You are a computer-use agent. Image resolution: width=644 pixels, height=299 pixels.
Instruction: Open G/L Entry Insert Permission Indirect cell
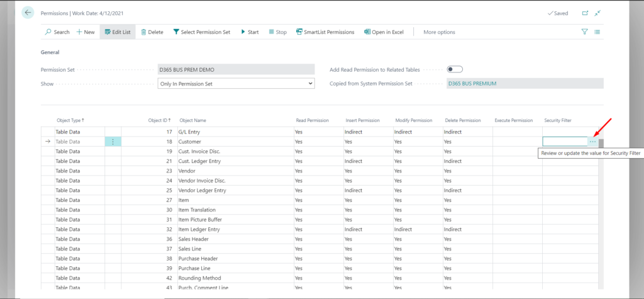(368, 132)
